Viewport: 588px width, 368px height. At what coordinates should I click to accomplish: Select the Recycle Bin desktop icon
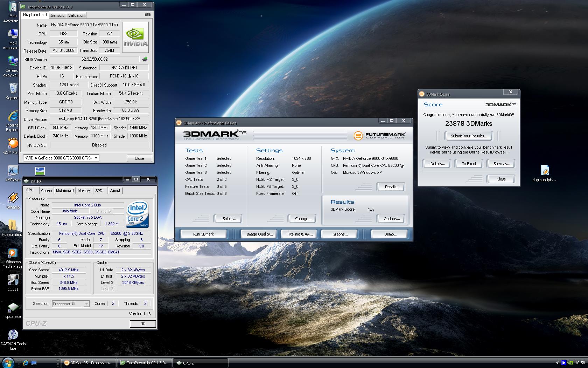click(x=12, y=91)
